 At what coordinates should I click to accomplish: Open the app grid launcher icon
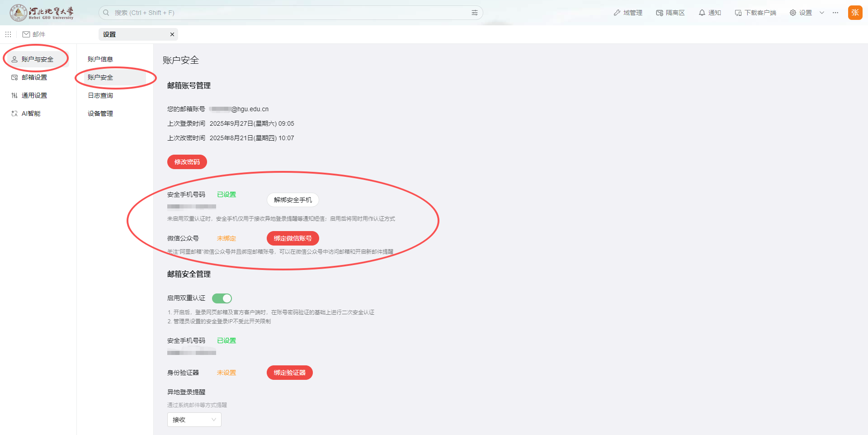point(8,34)
